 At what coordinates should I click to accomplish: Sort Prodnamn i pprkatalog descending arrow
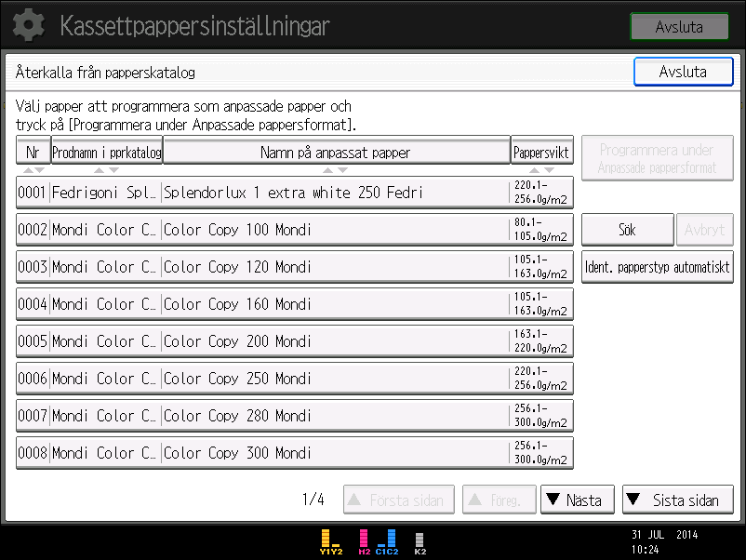point(113,170)
